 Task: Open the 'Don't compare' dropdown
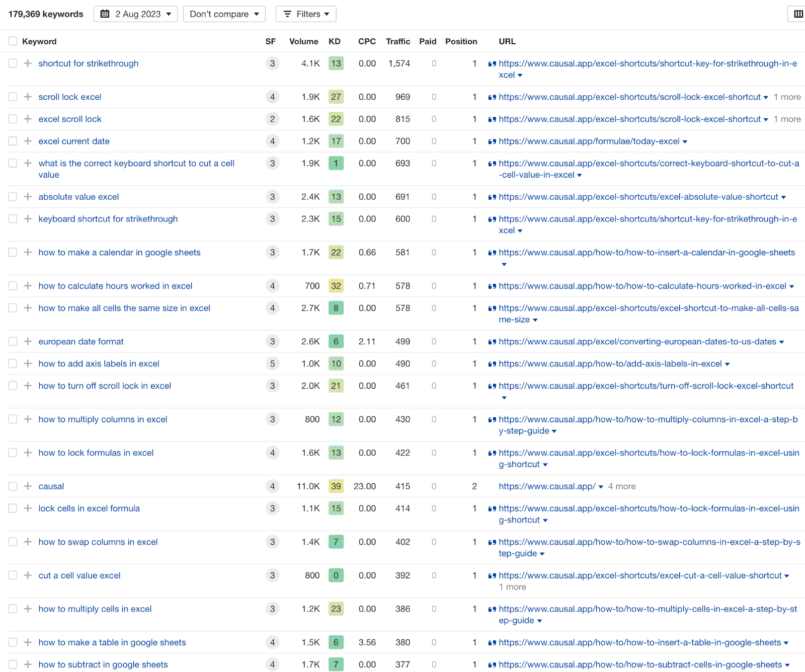[x=224, y=14]
